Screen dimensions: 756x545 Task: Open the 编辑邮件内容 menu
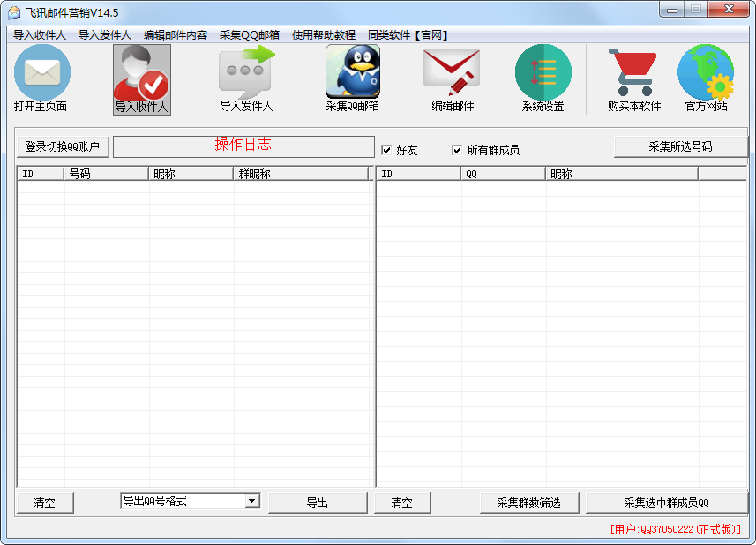tap(176, 35)
